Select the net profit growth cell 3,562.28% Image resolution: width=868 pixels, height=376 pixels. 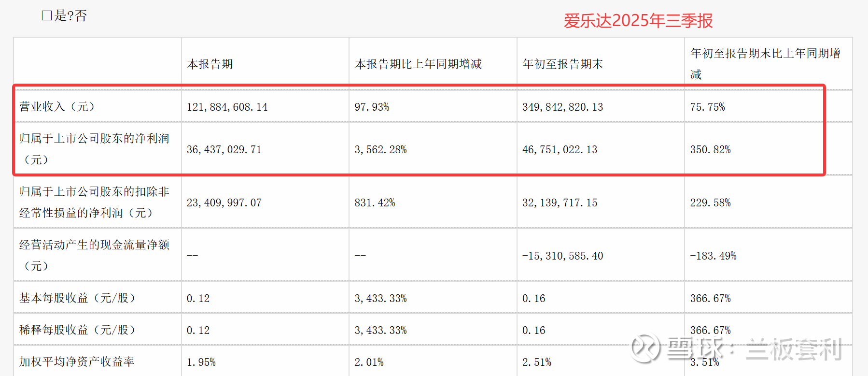coord(380,150)
